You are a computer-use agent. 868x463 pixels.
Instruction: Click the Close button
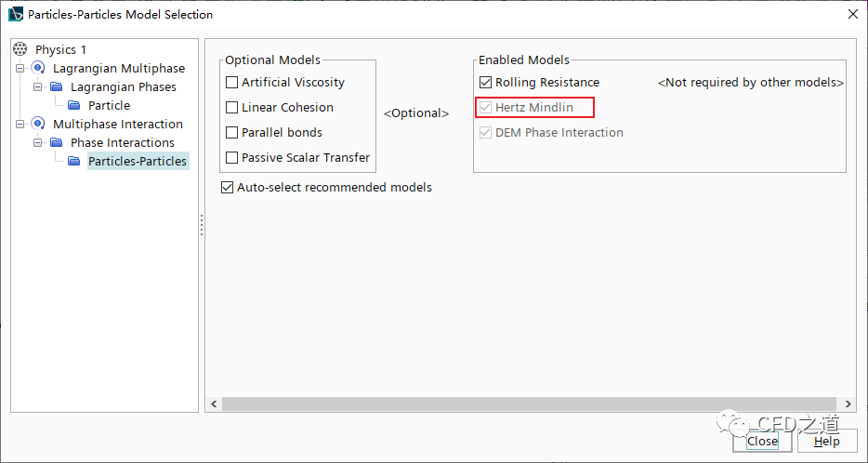tap(762, 441)
